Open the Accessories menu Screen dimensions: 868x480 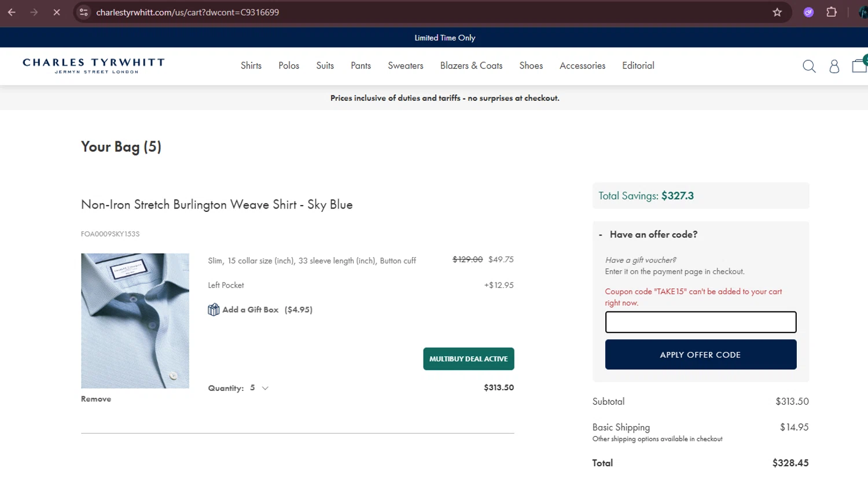click(582, 65)
